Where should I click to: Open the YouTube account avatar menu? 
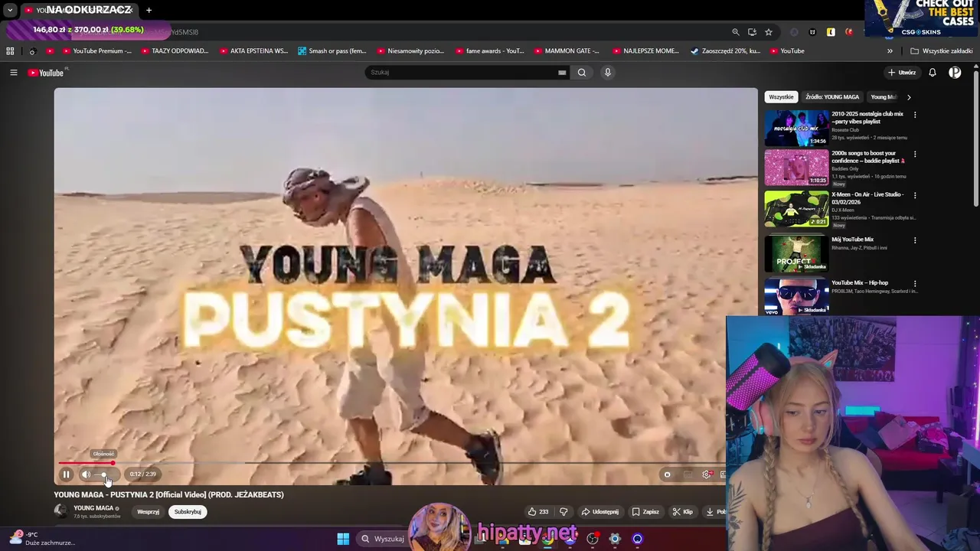point(955,73)
